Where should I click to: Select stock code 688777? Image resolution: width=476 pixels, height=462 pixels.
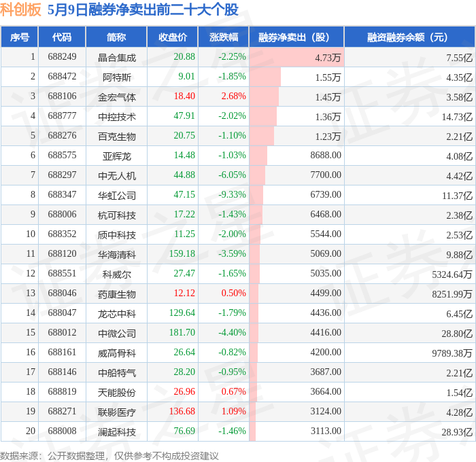click(x=62, y=116)
